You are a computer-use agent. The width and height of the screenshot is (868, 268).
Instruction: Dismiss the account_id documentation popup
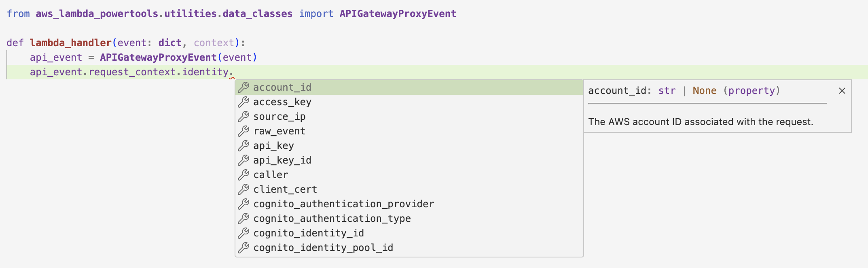[x=842, y=91]
